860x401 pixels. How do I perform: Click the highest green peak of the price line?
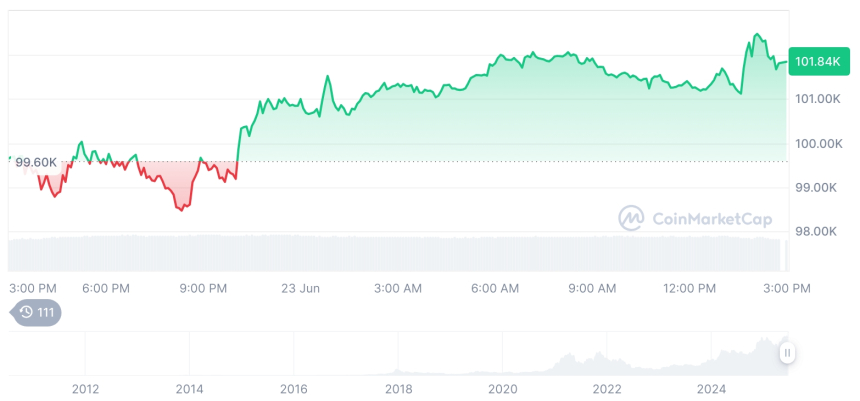[757, 35]
